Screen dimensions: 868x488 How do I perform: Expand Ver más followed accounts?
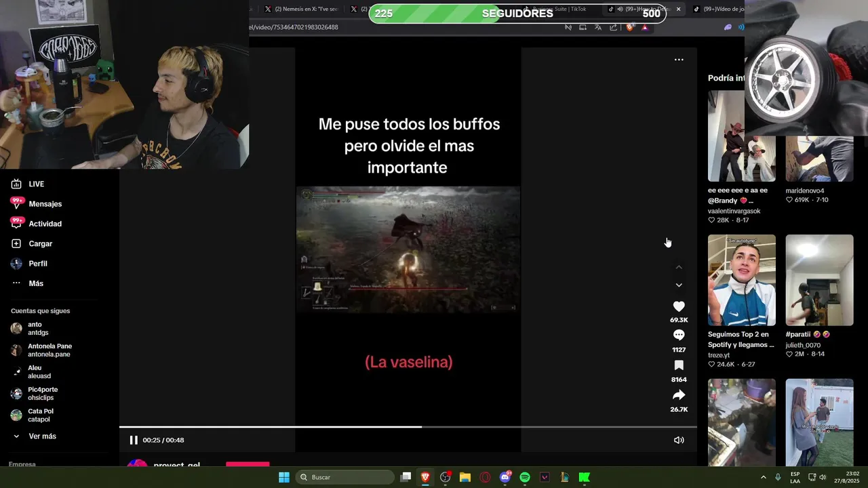click(x=34, y=436)
